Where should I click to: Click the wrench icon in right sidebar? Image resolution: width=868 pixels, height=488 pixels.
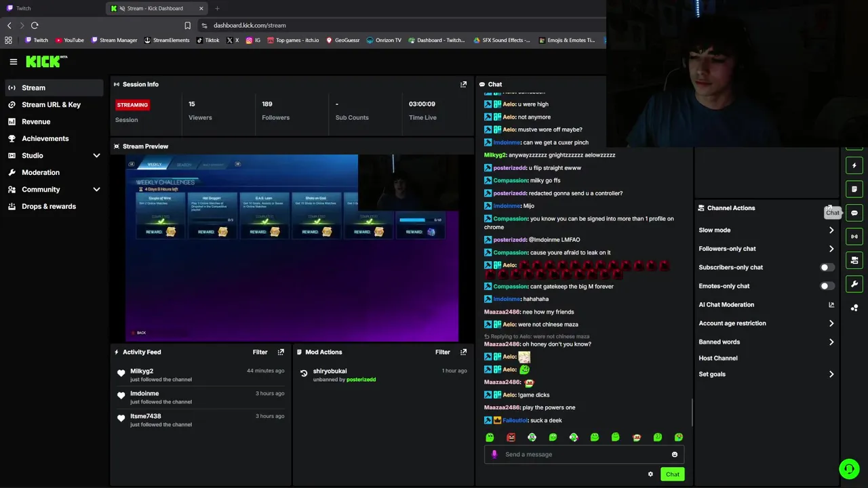[854, 284]
